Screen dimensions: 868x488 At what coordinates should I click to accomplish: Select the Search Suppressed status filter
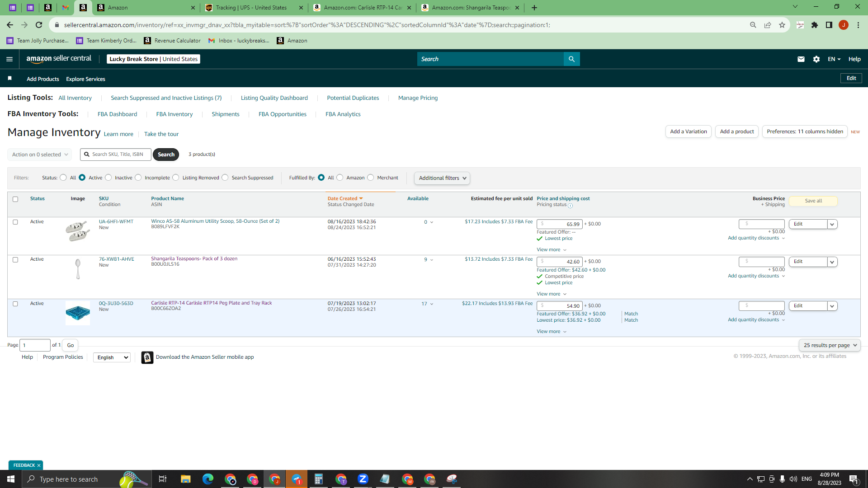click(225, 178)
